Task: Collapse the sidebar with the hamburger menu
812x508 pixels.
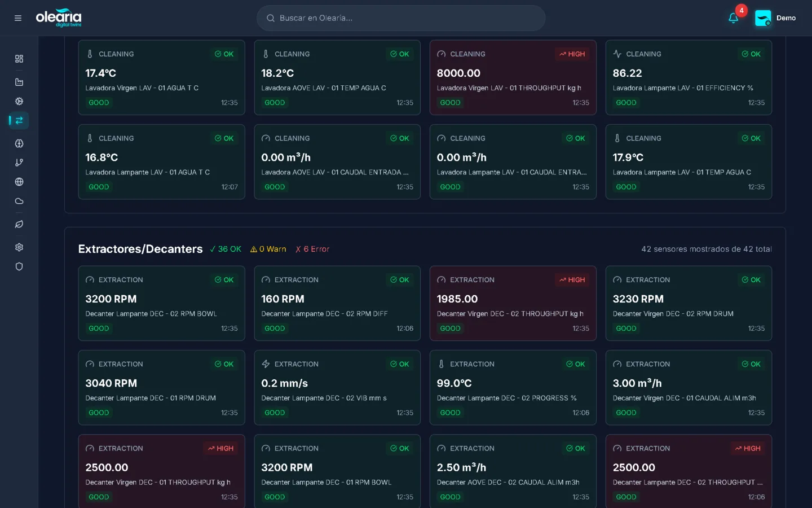Action: (17, 17)
